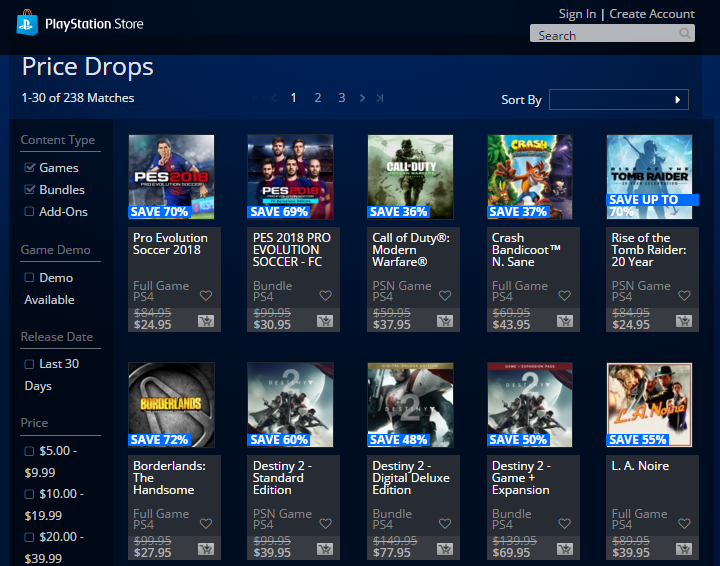Click the search magnifier icon
This screenshot has height=566, width=720.
coord(685,33)
